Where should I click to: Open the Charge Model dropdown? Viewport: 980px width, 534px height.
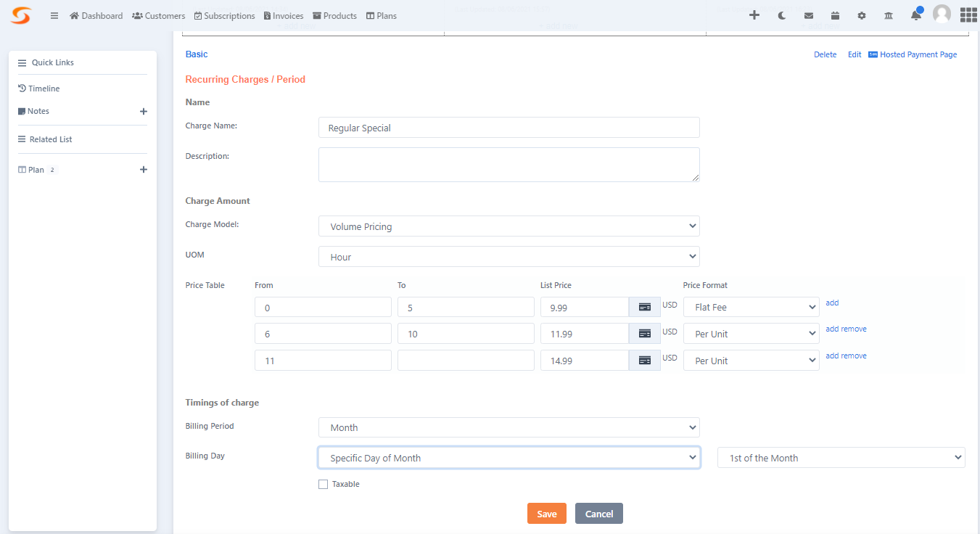(508, 226)
